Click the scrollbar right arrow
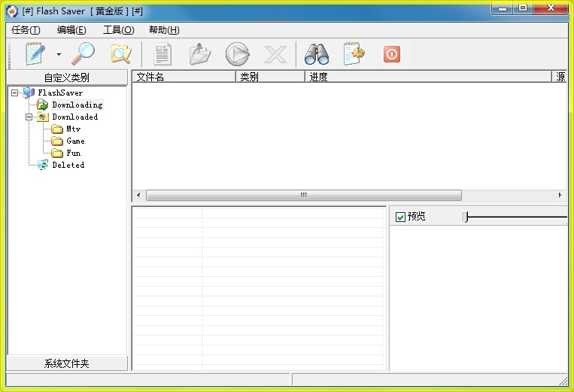The width and height of the screenshot is (574, 392). (x=560, y=195)
